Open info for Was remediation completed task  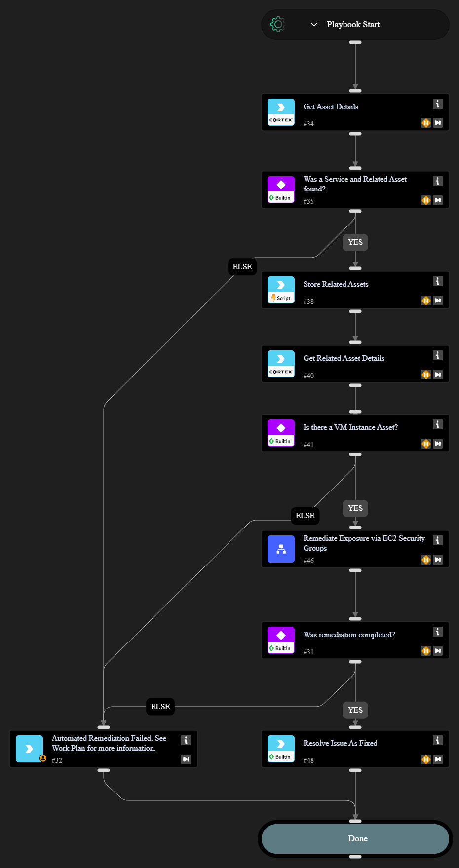pos(438,632)
